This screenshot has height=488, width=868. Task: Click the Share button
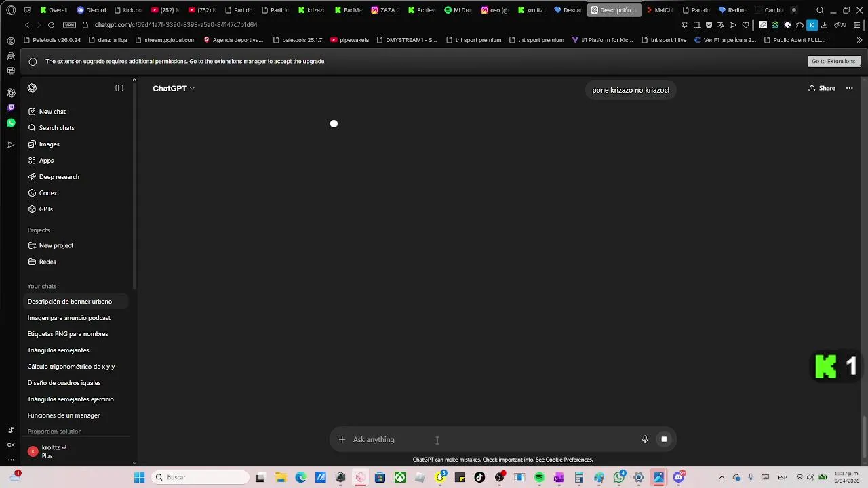(x=822, y=88)
